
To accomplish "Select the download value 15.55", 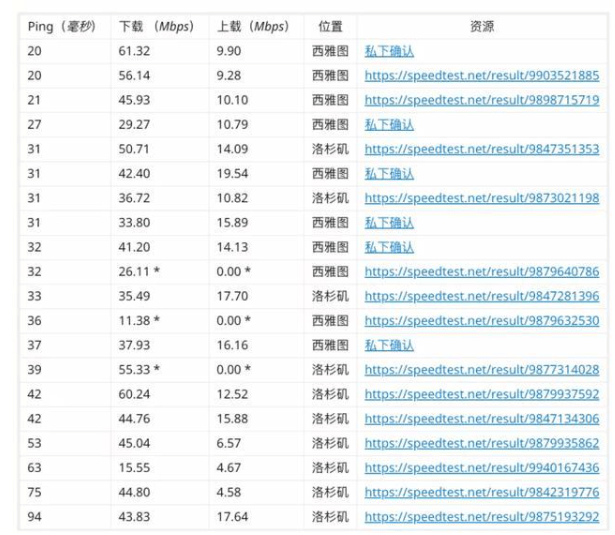I will (134, 468).
